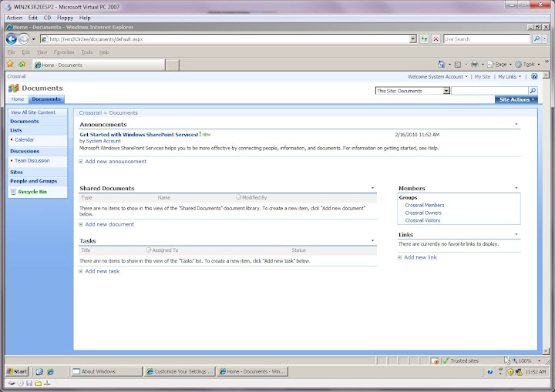This screenshot has width=555, height=392.
Task: Click the SharePoint search go icon
Action: (x=533, y=91)
